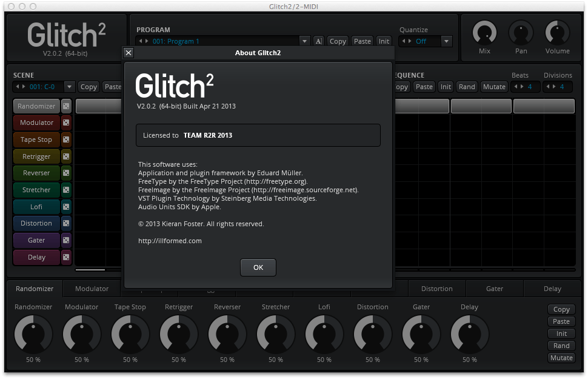The image size is (588, 379).
Task: Click Paste in the Program section
Action: [362, 41]
